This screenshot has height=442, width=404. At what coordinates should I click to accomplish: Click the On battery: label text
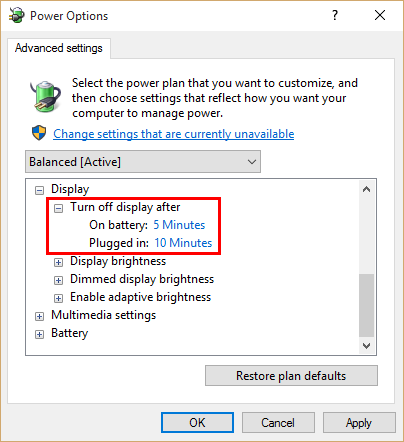click(x=118, y=225)
